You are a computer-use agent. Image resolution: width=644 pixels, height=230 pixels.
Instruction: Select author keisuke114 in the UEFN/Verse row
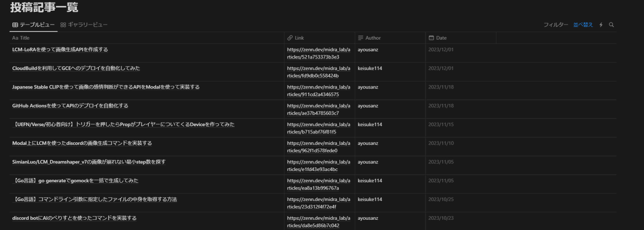click(370, 124)
